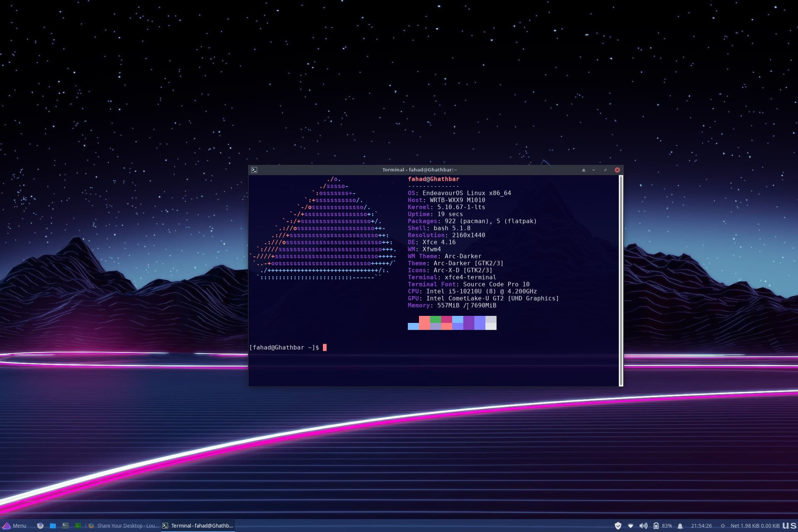The width and height of the screenshot is (798, 532).
Task: Launch the terminal emulator panel launcher
Action: [65, 525]
